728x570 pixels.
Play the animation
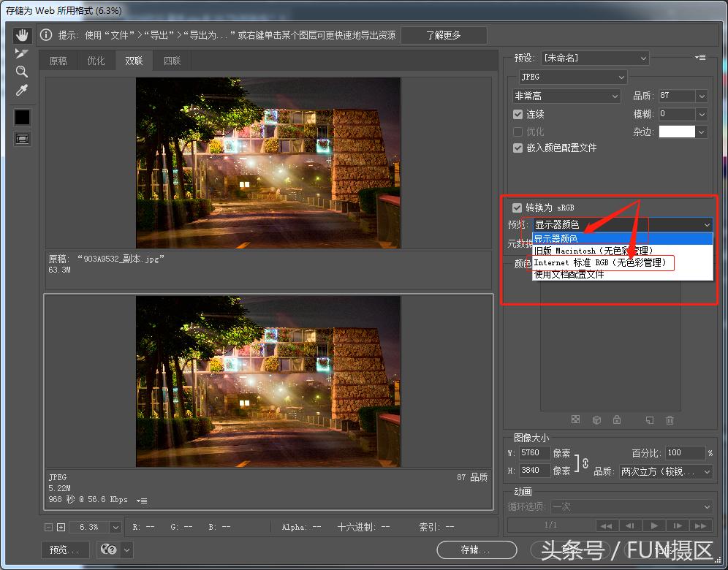point(654,525)
